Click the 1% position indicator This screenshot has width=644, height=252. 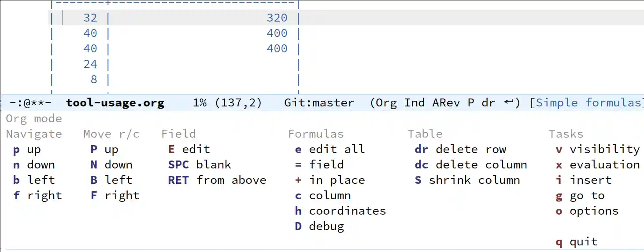coord(200,103)
